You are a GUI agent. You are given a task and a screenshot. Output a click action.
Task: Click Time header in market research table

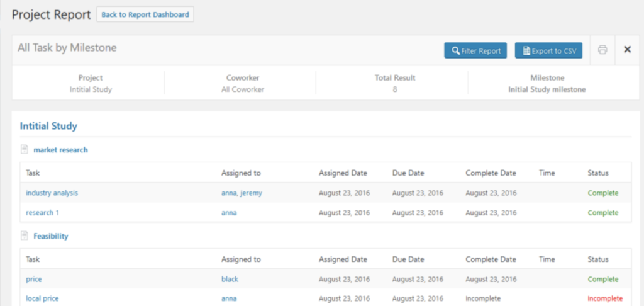[x=547, y=173]
